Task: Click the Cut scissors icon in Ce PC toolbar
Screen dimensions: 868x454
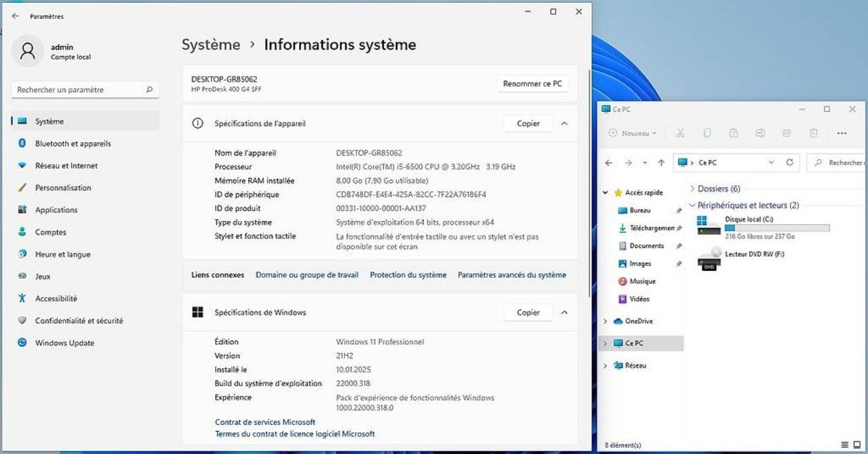Action: point(680,133)
